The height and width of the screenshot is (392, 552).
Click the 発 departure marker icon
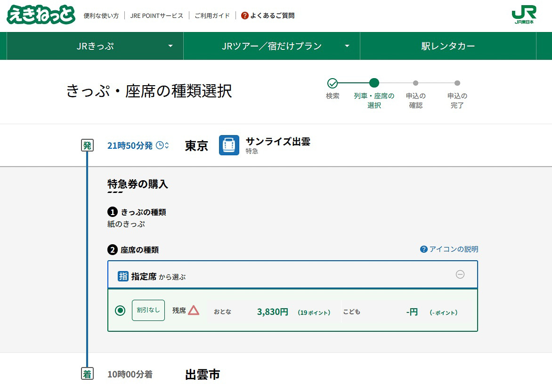(88, 145)
